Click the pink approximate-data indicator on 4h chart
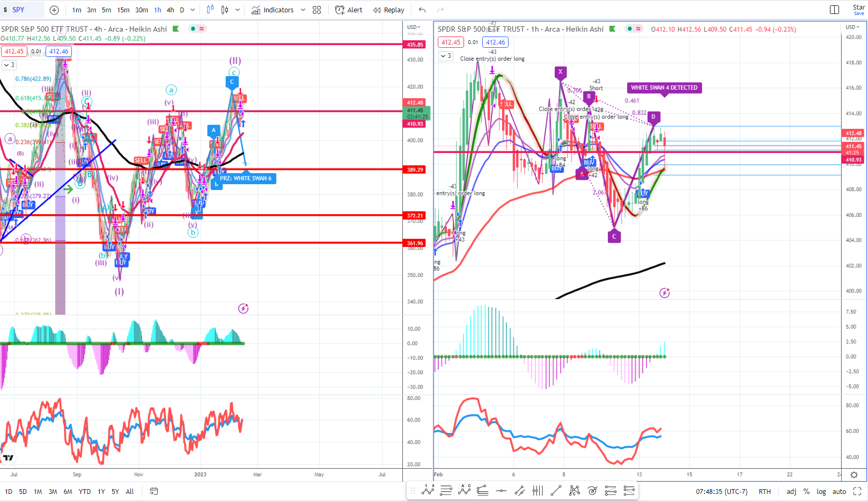 202,28
